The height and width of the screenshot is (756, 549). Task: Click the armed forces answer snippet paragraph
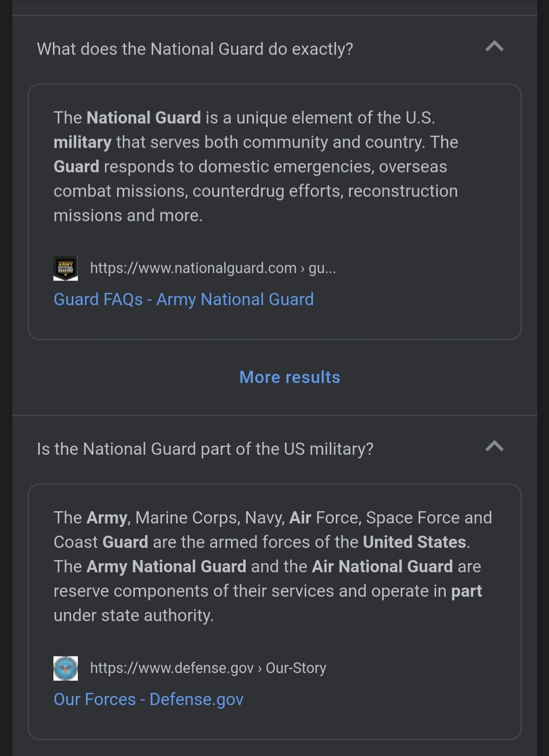coord(273,566)
